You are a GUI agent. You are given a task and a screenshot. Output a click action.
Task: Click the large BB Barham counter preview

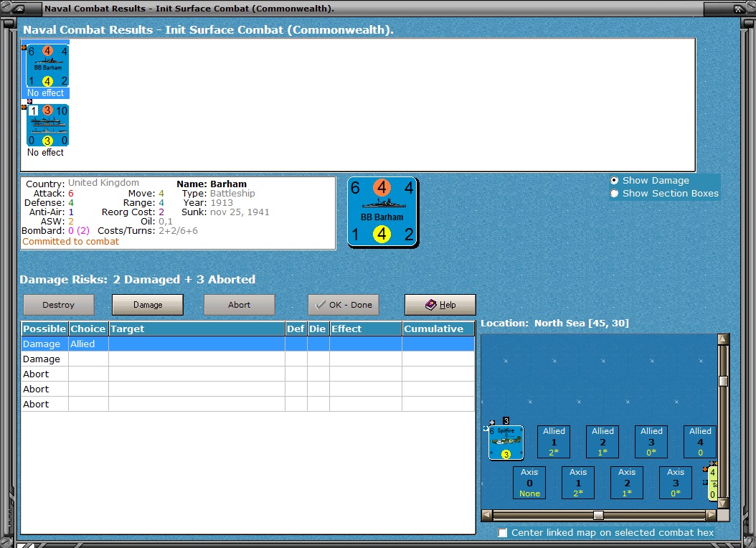click(382, 212)
